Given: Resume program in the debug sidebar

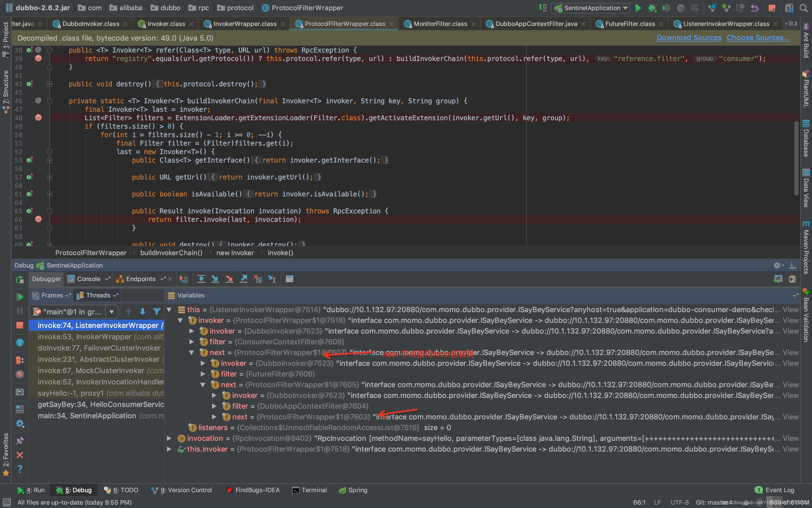Looking at the screenshot, I should coord(20,297).
